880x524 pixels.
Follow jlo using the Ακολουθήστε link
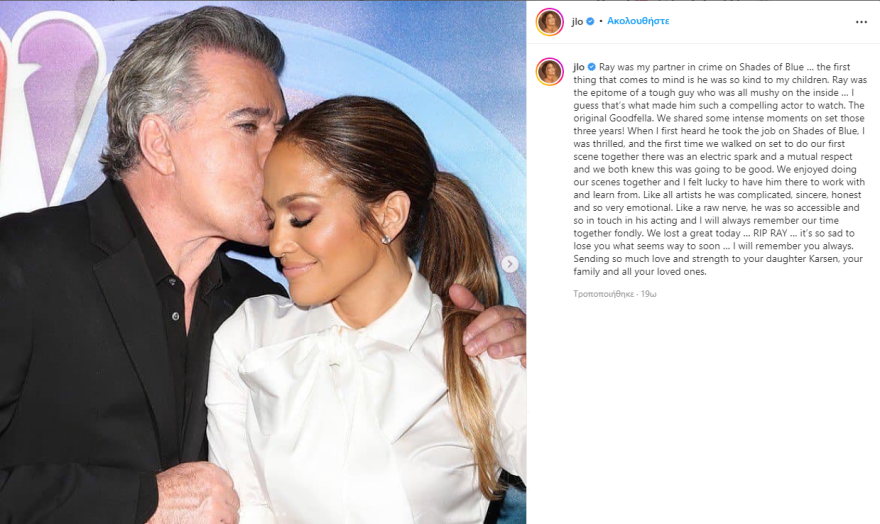(x=638, y=21)
